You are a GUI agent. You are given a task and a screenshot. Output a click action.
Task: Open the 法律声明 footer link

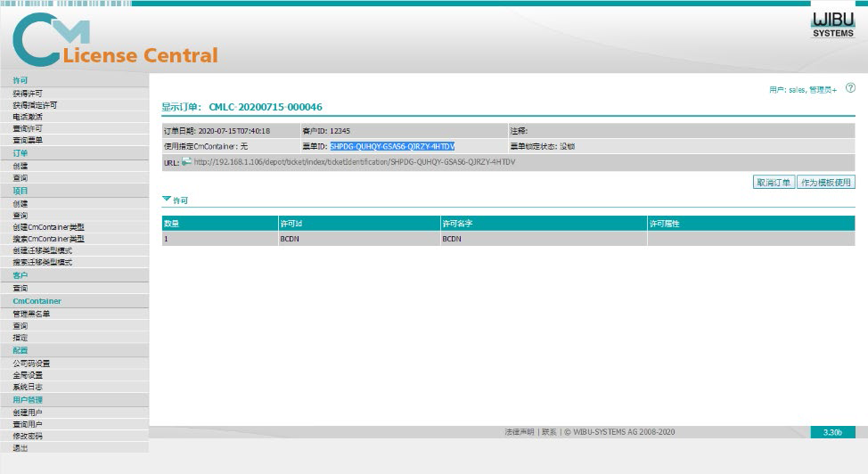coord(520,432)
